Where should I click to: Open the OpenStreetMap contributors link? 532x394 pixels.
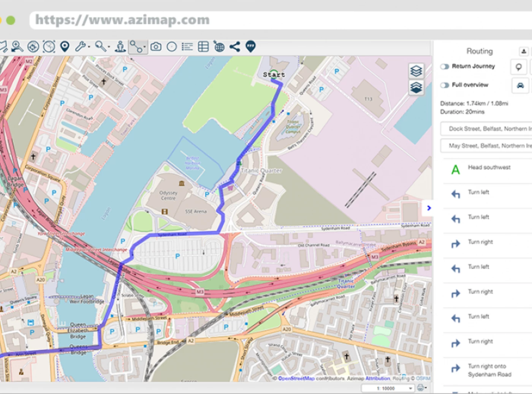tap(296, 378)
